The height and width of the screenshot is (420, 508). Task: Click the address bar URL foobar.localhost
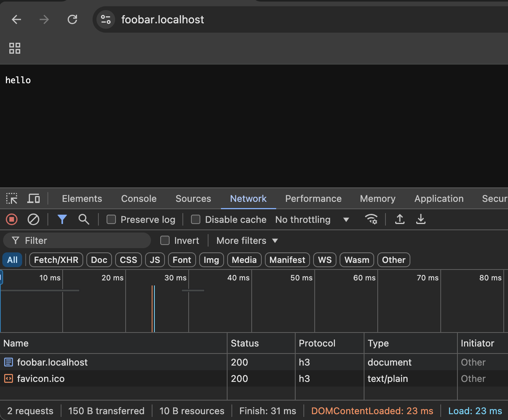click(163, 19)
